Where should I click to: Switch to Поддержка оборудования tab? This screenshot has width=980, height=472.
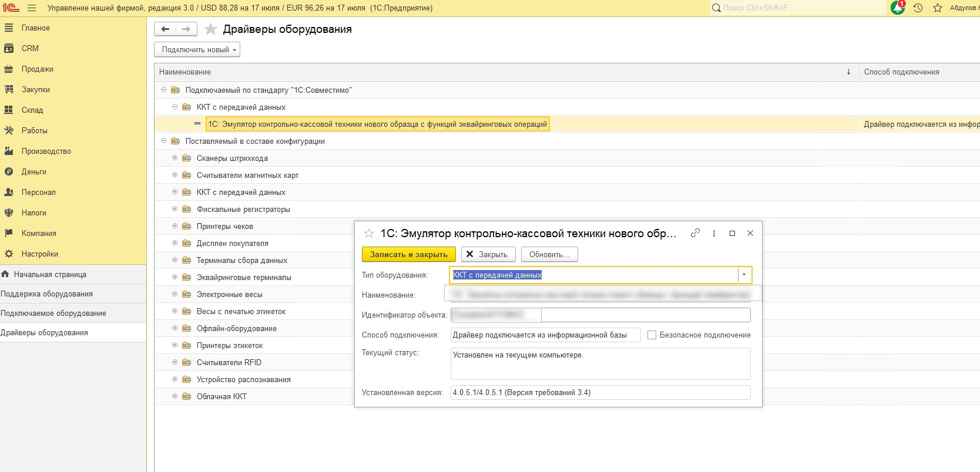[x=73, y=294]
